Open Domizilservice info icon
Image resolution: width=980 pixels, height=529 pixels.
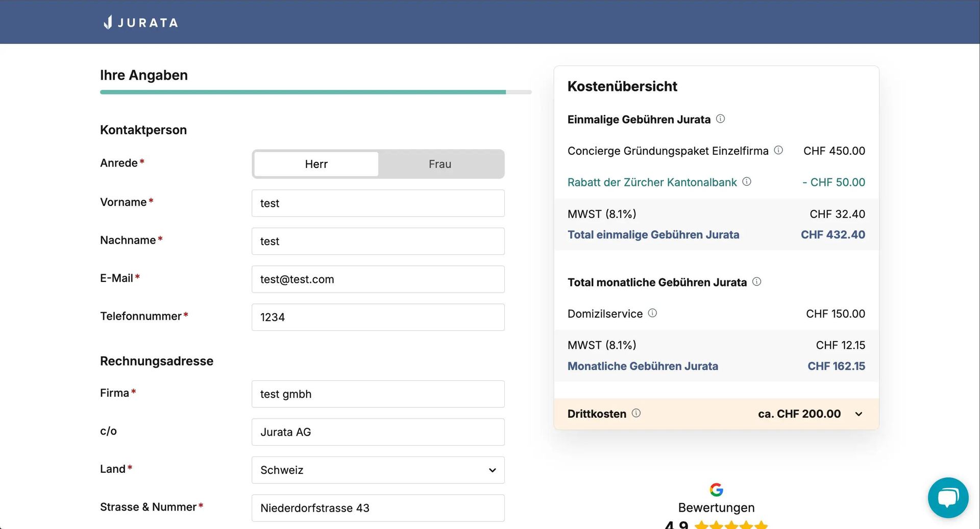point(652,313)
